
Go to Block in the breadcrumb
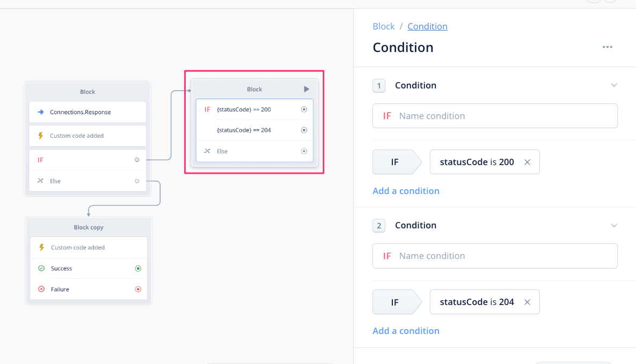click(x=383, y=26)
